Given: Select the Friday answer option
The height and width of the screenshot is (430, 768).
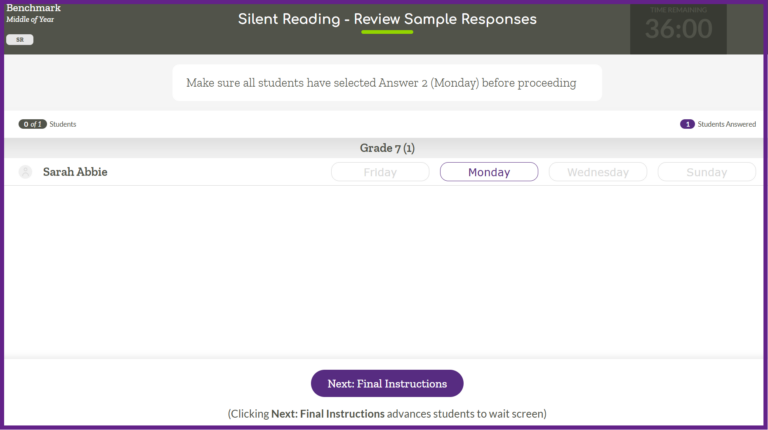Looking at the screenshot, I should pyautogui.click(x=380, y=172).
